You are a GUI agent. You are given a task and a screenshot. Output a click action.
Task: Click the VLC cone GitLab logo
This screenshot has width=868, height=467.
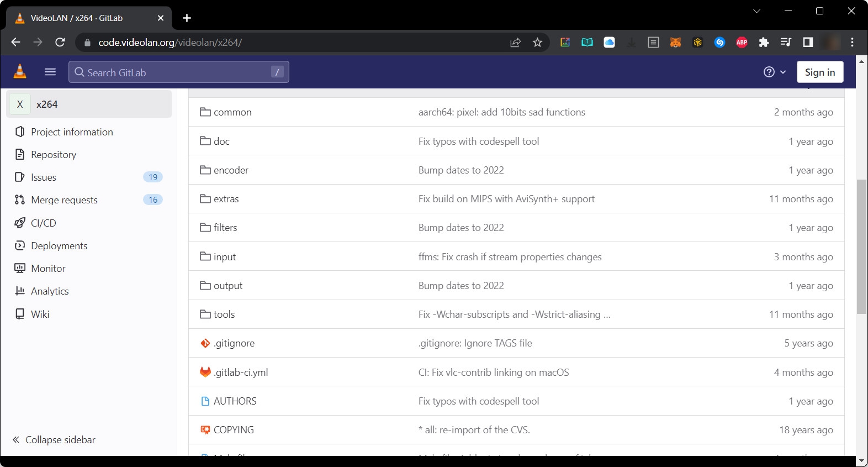tap(20, 71)
